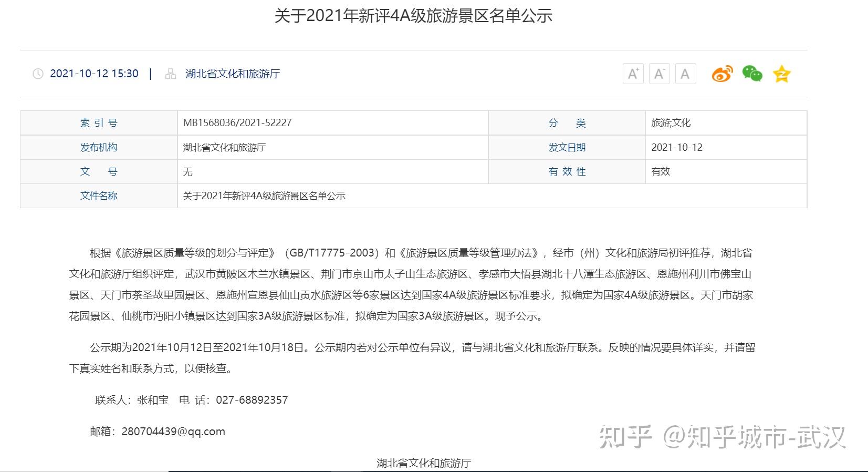
Task: Select timestamp 2021-10-12 15:30
Action: [x=94, y=74]
